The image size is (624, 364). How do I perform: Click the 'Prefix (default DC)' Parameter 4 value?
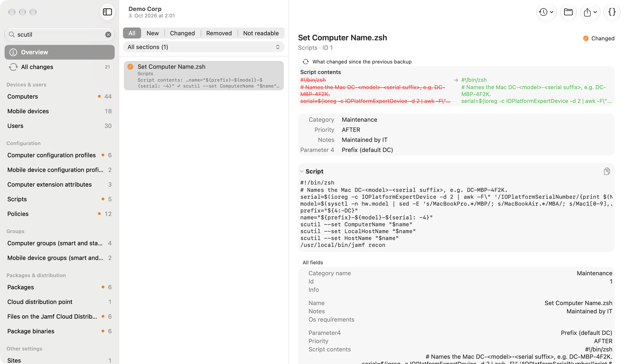point(367,150)
